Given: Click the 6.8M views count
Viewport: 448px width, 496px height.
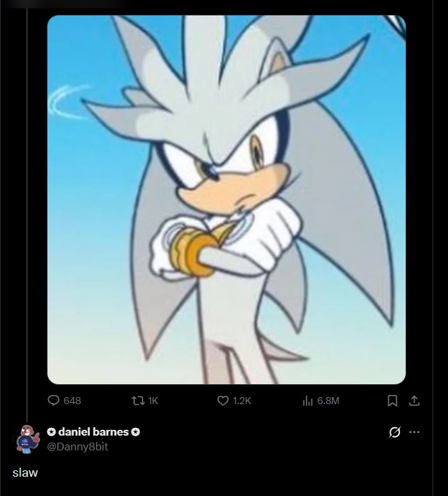Looking at the screenshot, I should [x=328, y=401].
